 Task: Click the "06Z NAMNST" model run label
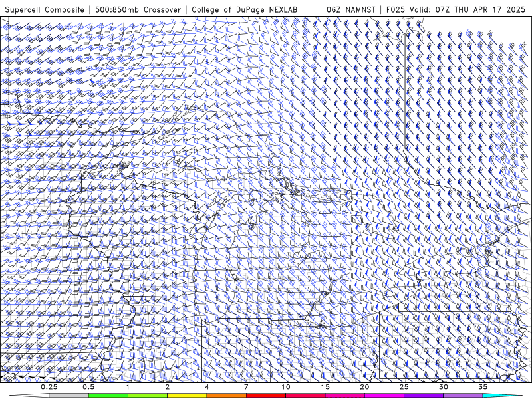coord(351,10)
